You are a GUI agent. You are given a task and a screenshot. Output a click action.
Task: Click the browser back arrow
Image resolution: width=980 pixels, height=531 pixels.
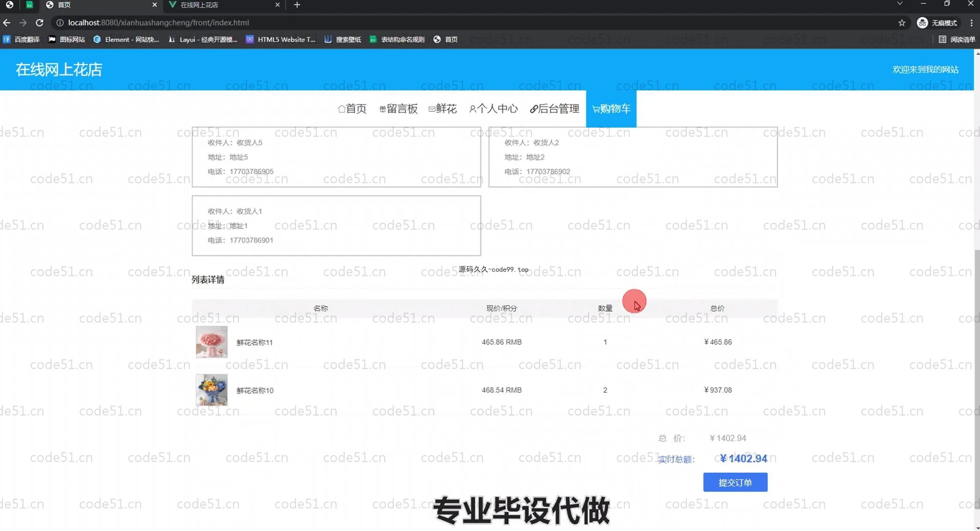[x=7, y=23]
